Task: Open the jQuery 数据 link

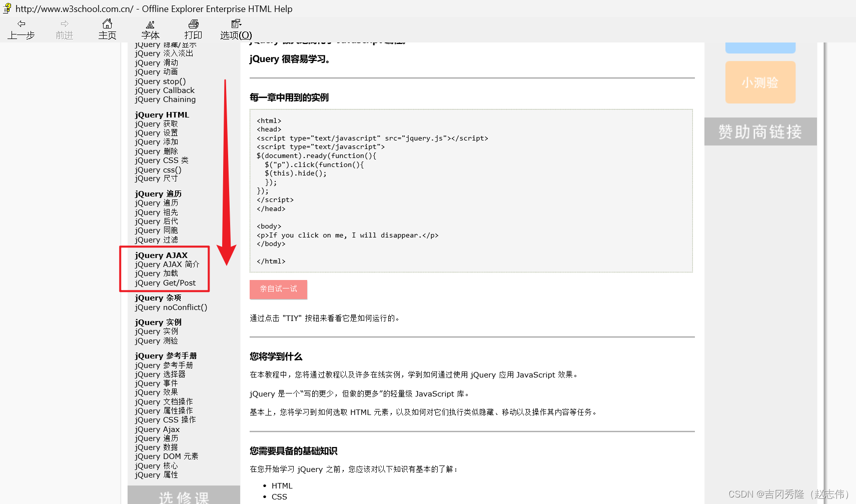Action: pos(156,447)
